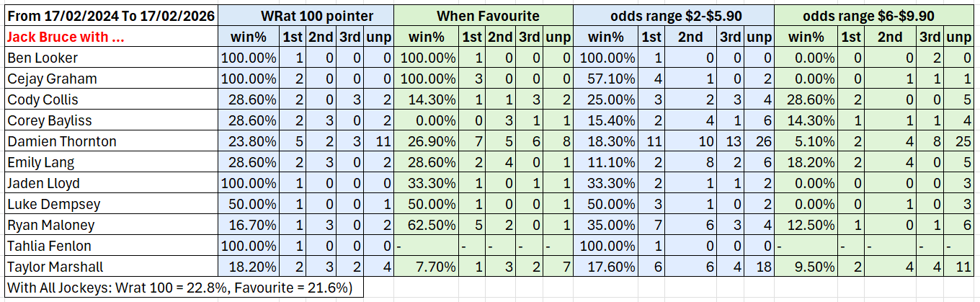Click the 'WRat 100 pointer' header
The width and height of the screenshot is (980, 302).
tap(306, 16)
